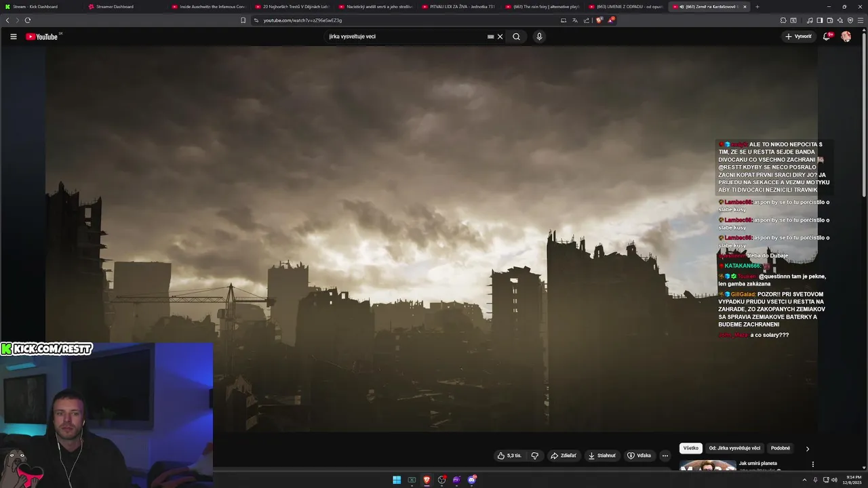Image resolution: width=868 pixels, height=488 pixels.
Task: Select the Všetko filter chip
Action: pyautogui.click(x=691, y=448)
